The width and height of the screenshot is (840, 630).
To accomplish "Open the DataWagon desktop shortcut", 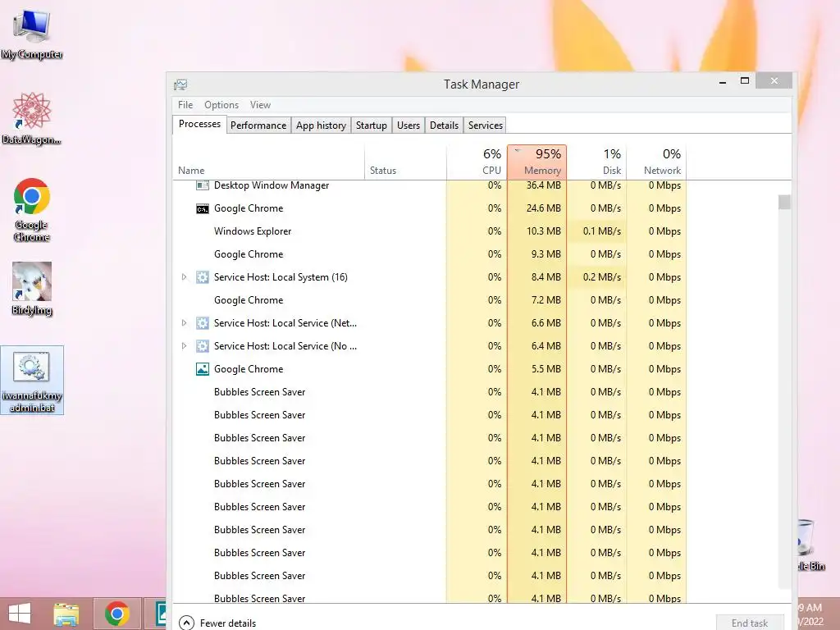I will point(32,118).
